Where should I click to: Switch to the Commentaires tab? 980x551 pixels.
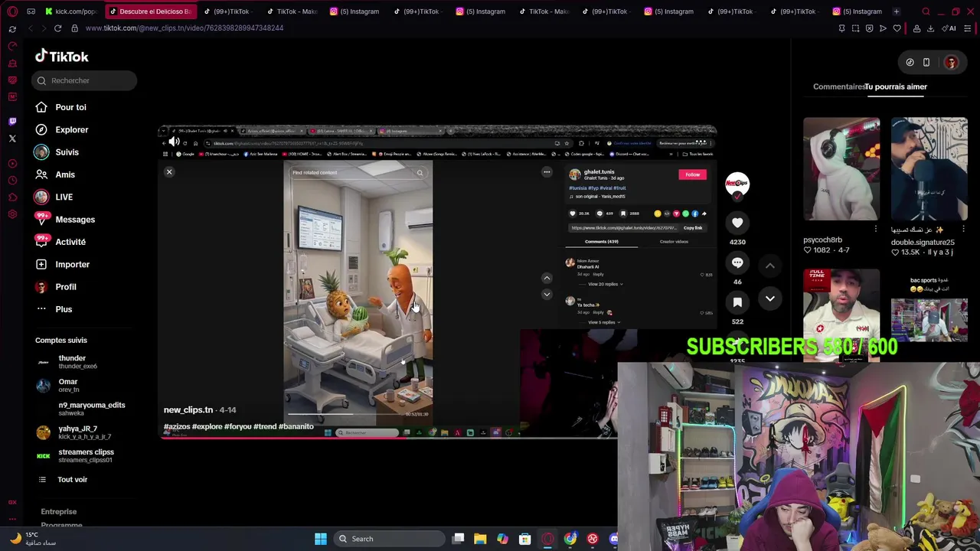[838, 86]
